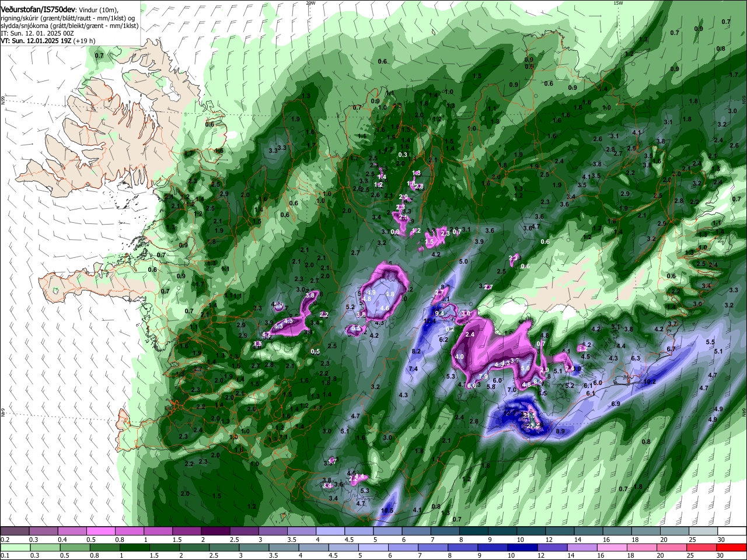Select lower legend swatch from 25 to 30

[702, 548]
